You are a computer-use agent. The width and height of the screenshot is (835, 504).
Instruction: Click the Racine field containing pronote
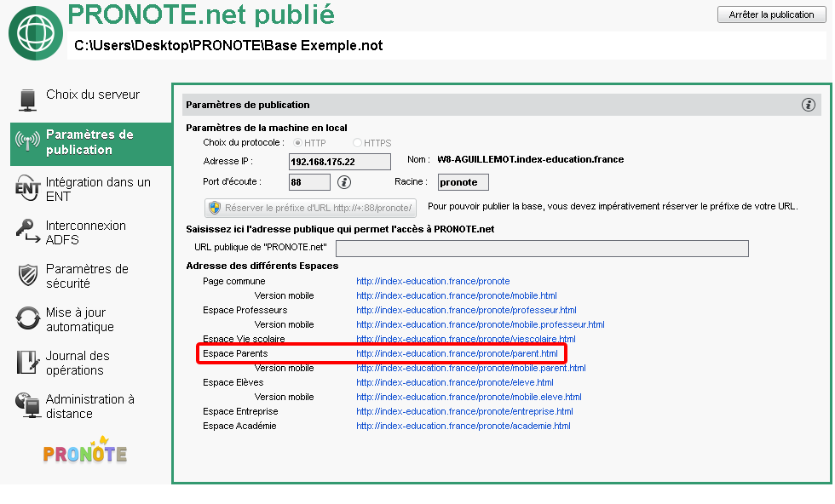(463, 182)
